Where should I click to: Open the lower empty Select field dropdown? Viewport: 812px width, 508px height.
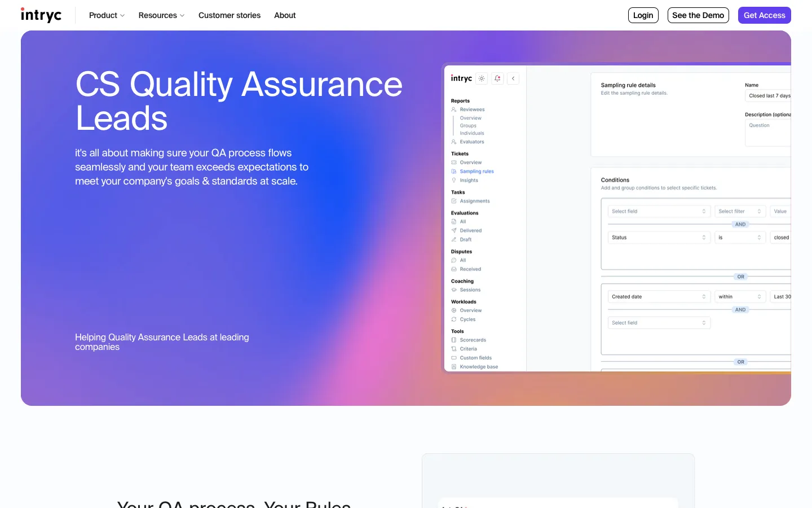click(659, 323)
